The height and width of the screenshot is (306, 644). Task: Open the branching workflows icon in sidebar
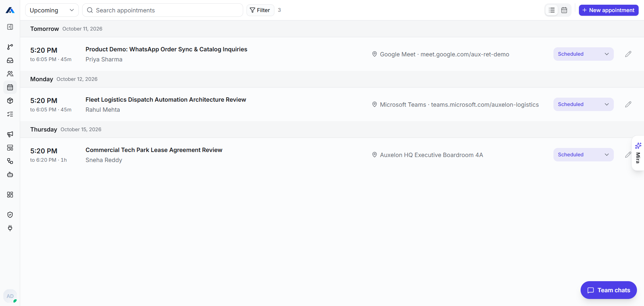tap(10, 47)
